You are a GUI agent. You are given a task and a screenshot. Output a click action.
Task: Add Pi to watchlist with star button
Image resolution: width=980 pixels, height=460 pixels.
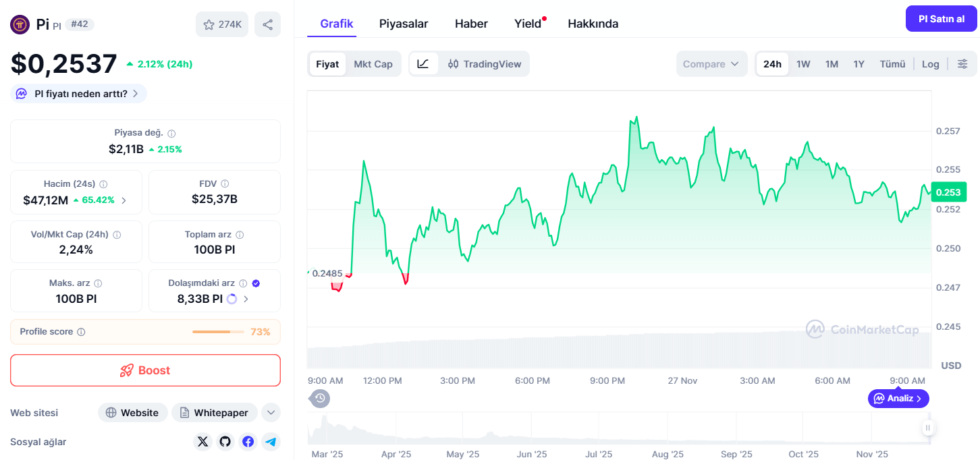pyautogui.click(x=222, y=24)
